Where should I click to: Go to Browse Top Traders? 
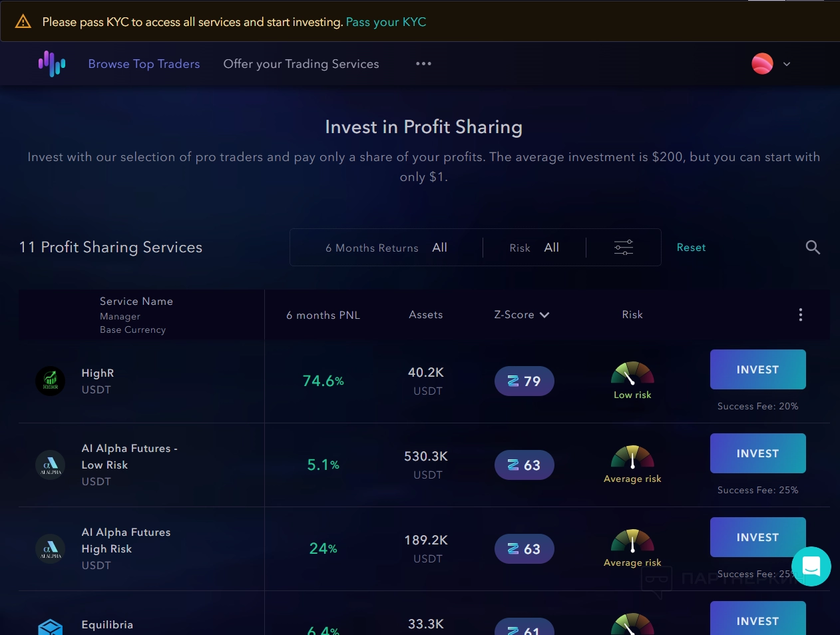(x=144, y=64)
